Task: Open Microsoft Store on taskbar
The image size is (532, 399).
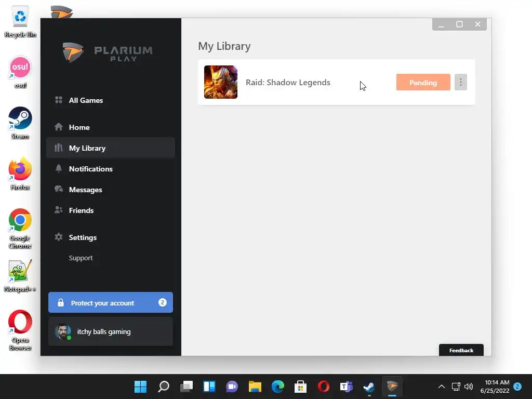Action: [301, 387]
